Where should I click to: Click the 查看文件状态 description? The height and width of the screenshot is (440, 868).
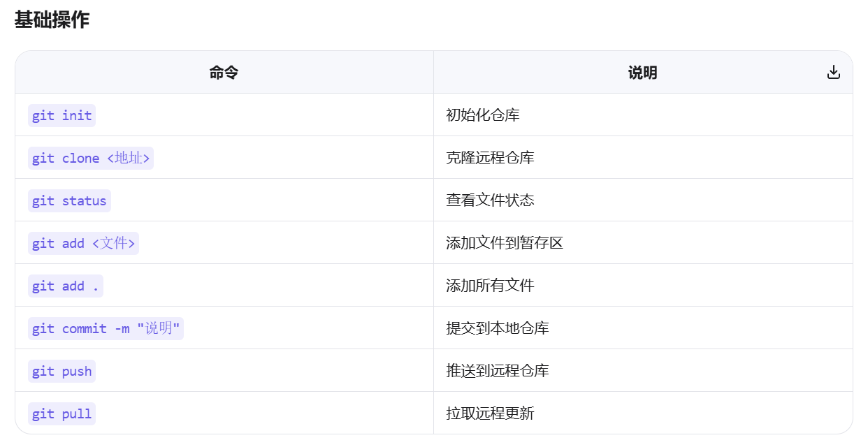click(490, 200)
